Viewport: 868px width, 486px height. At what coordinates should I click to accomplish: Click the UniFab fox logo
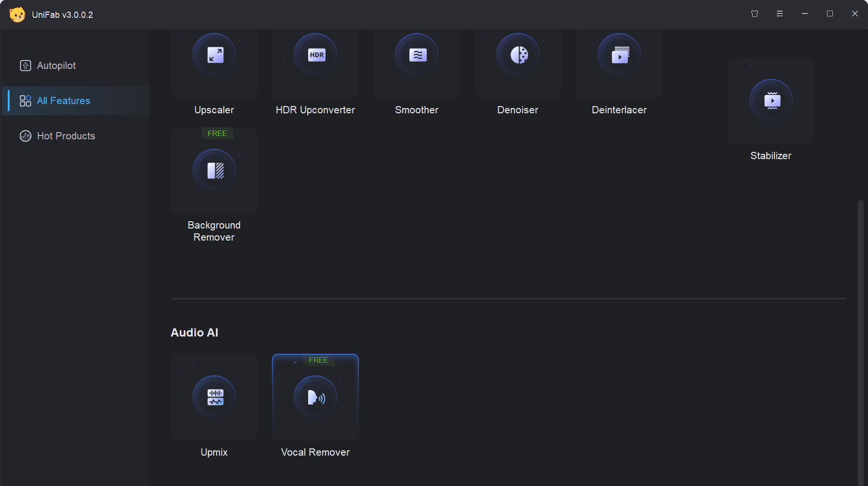click(17, 14)
